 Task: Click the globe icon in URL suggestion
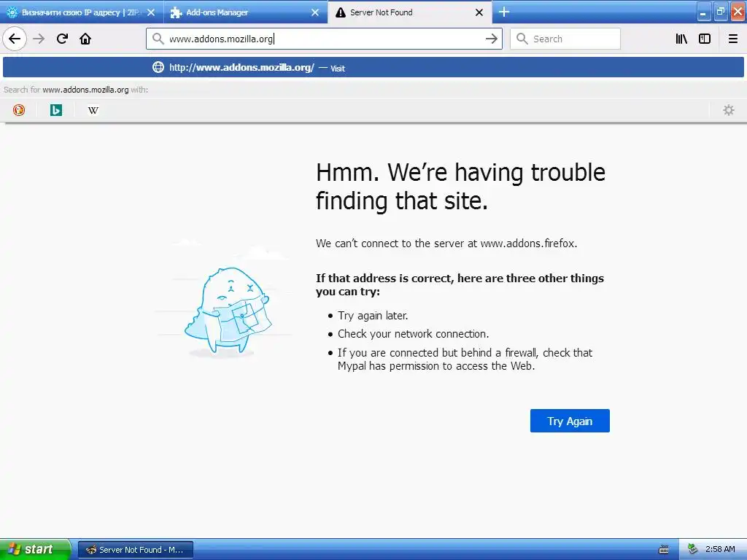[158, 67]
